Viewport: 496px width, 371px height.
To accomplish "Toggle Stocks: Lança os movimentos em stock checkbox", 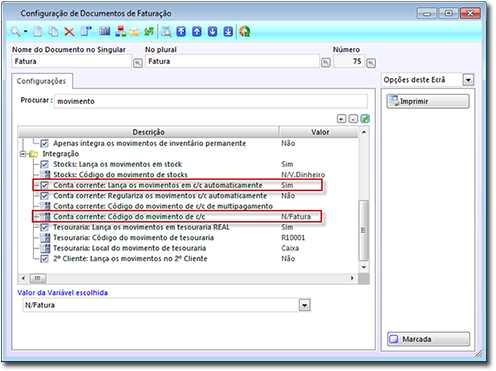I will [44, 164].
